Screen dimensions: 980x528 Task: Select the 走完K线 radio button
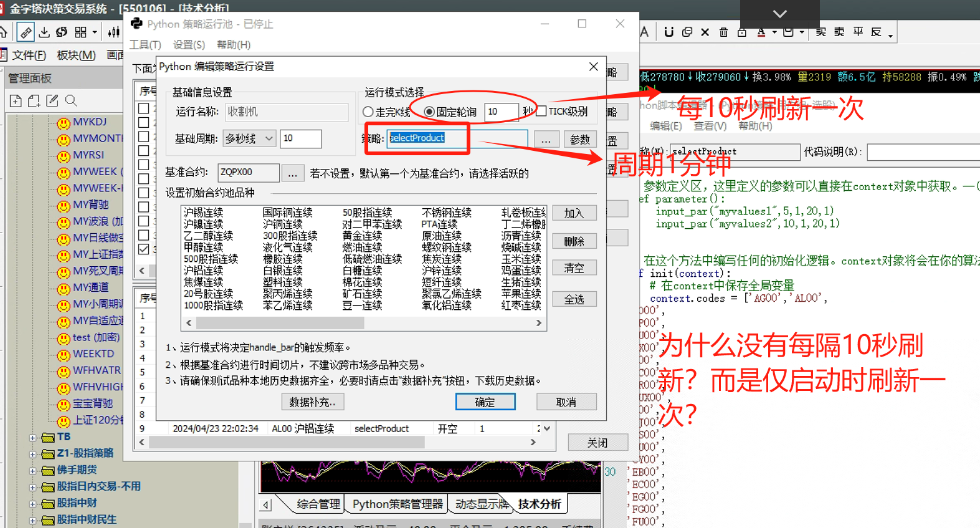[x=368, y=112]
